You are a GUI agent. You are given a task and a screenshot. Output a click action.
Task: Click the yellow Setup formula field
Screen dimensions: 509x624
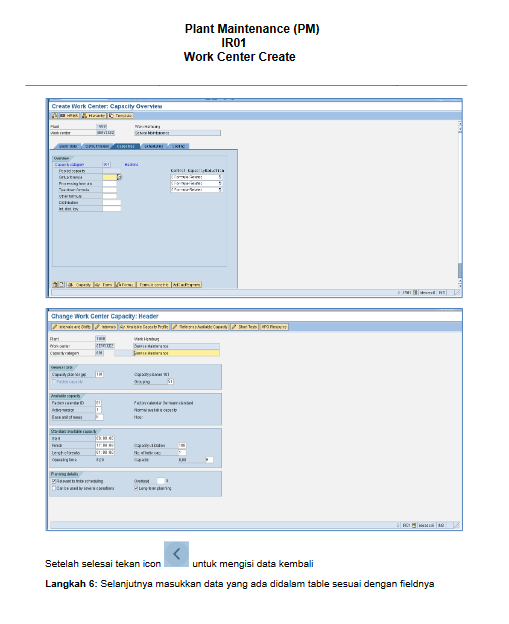pyautogui.click(x=110, y=177)
